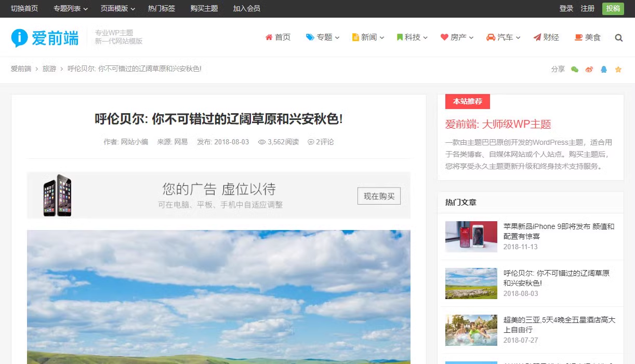Open article 苹果新品iPhone 9即将发布
Screen dimensions: 635x364
[x=559, y=231]
